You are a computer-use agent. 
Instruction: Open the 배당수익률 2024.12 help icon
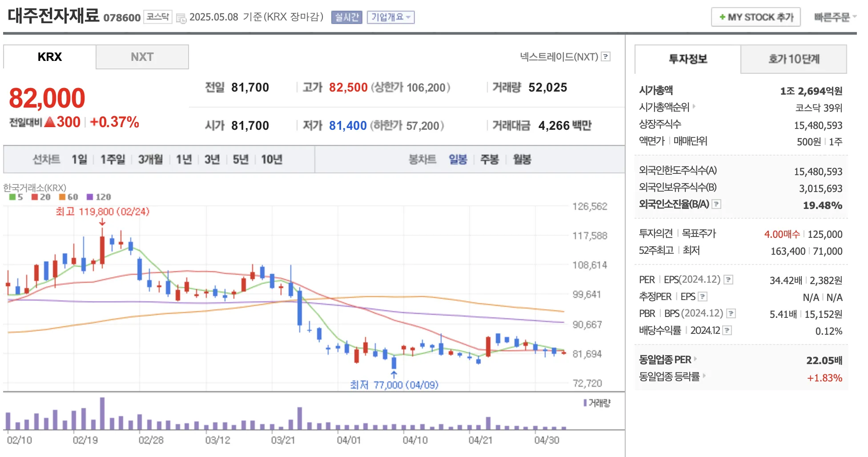(x=727, y=330)
